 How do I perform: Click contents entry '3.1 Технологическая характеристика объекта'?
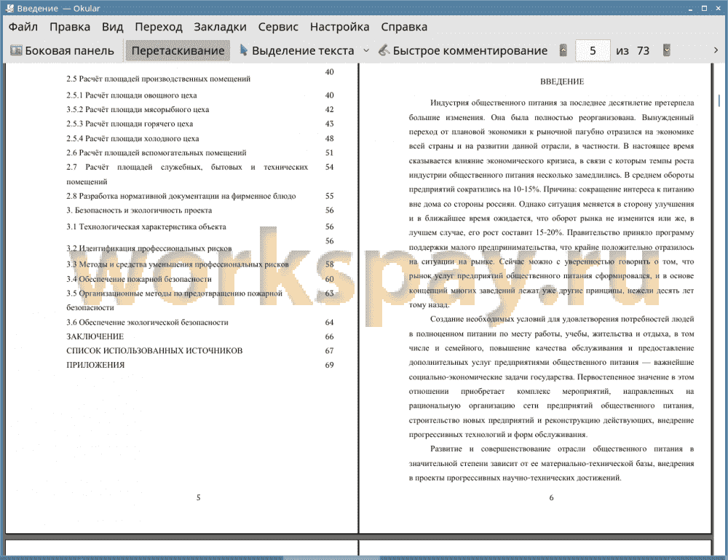coord(146,226)
